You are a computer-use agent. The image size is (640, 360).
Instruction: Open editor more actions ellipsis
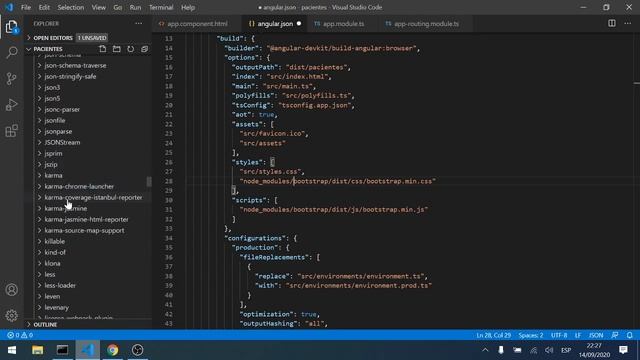(627, 24)
